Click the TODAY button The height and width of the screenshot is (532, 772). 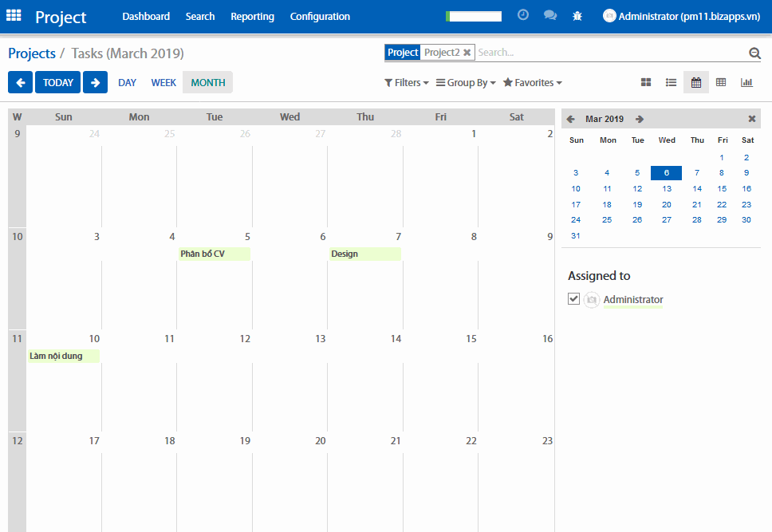58,82
